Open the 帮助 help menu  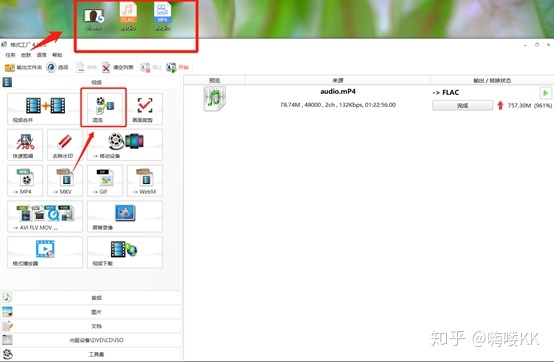click(57, 55)
